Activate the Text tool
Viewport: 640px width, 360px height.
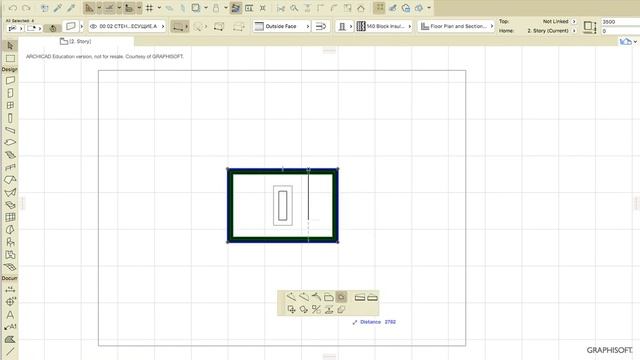click(x=10, y=315)
